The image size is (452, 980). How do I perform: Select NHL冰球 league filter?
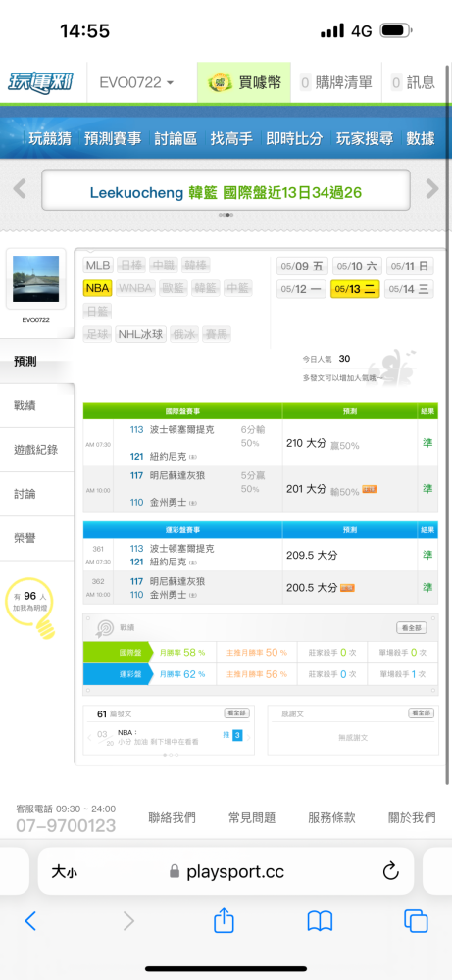[x=140, y=334]
